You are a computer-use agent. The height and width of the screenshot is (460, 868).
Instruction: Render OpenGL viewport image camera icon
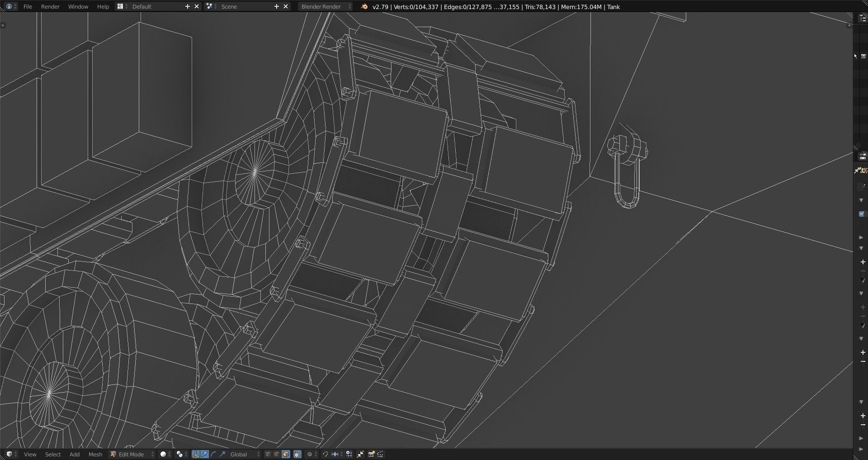coord(371,454)
